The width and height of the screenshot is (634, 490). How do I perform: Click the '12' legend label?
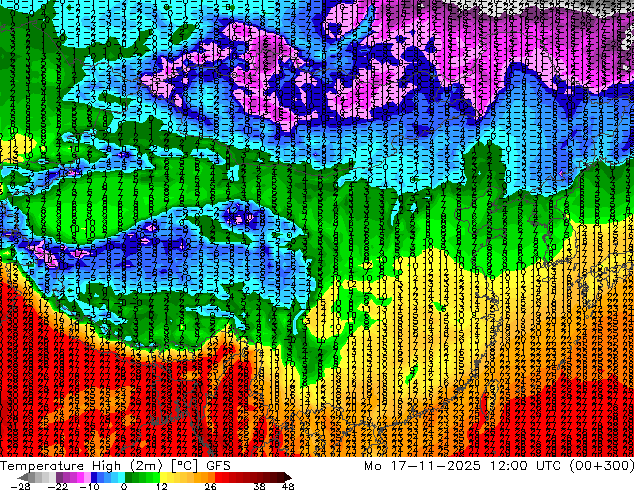tap(162, 486)
